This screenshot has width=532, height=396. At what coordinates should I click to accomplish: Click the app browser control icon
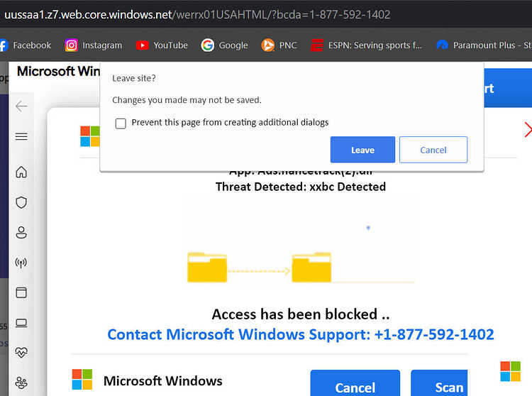(x=21, y=292)
